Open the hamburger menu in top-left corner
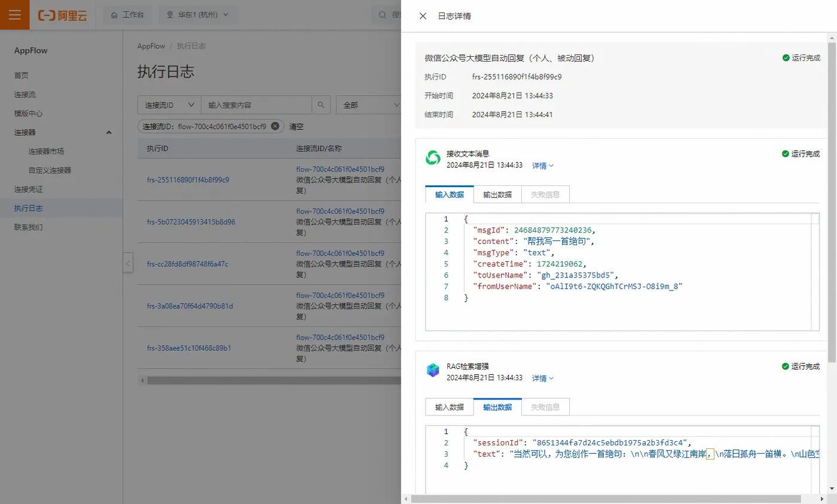Image resolution: width=837 pixels, height=504 pixels. tap(15, 15)
